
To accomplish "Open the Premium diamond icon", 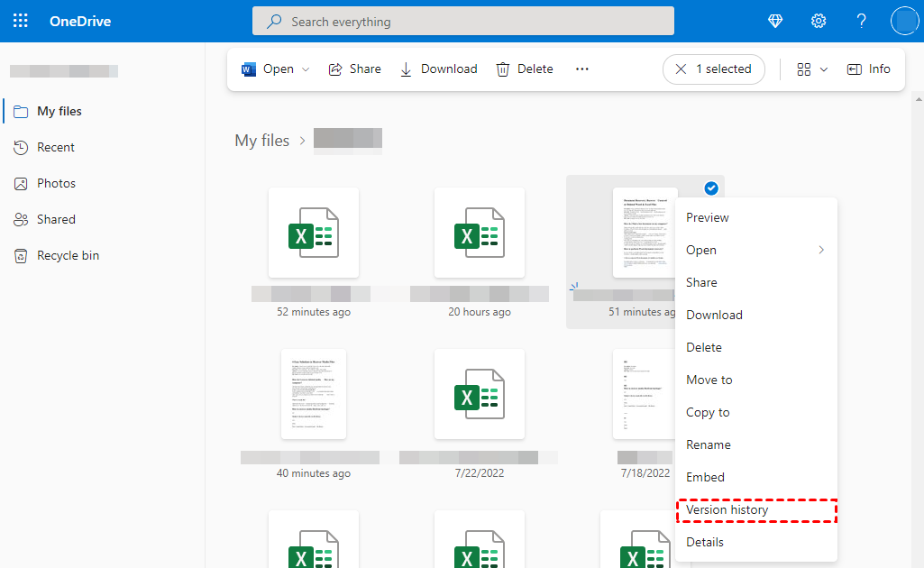I will point(775,22).
